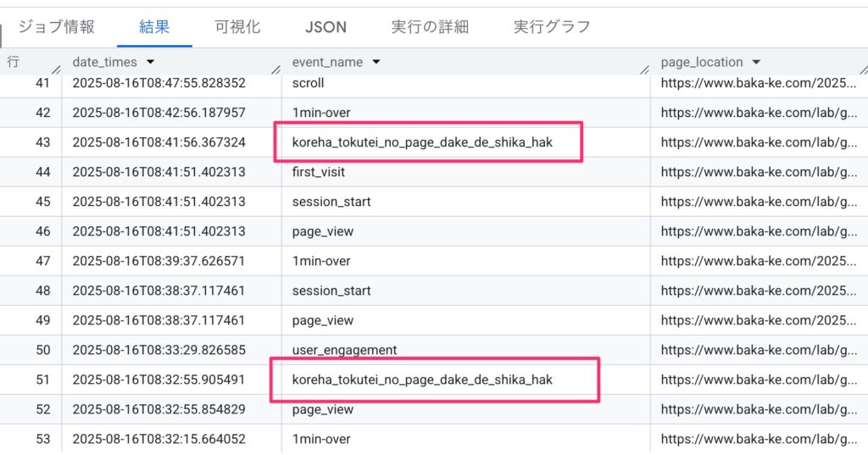Image resolution: width=868 pixels, height=455 pixels.
Task: Switch to the 可視化 tab
Action: [237, 27]
